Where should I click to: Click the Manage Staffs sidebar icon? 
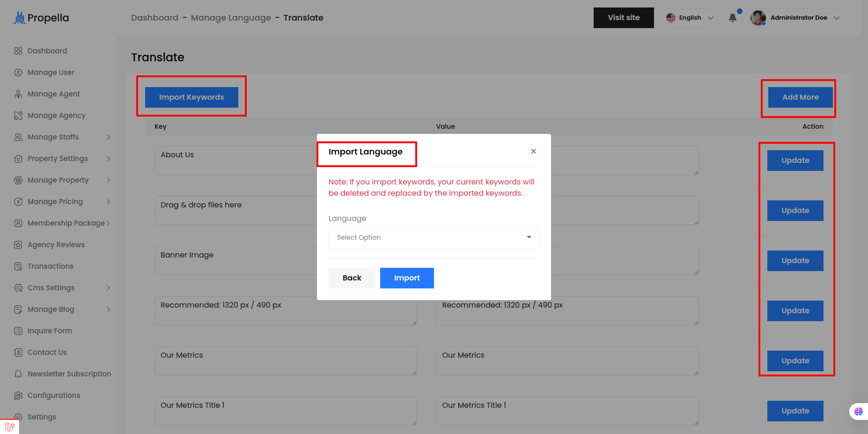click(18, 137)
